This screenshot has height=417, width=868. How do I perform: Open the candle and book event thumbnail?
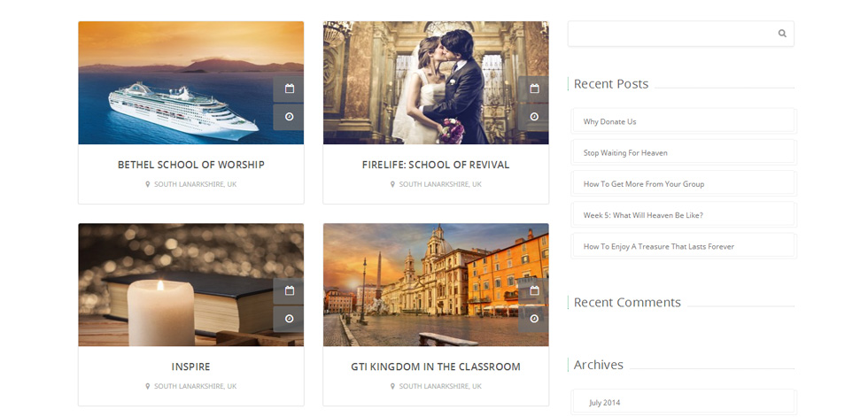(x=191, y=285)
